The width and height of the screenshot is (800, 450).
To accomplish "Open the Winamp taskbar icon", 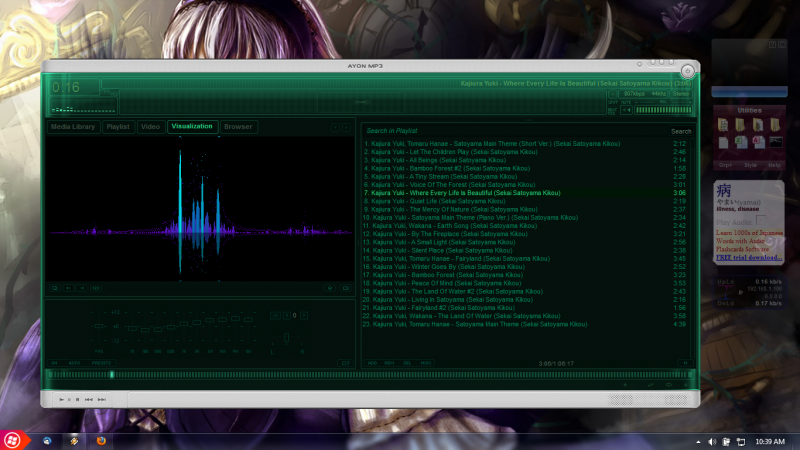I will point(74,441).
